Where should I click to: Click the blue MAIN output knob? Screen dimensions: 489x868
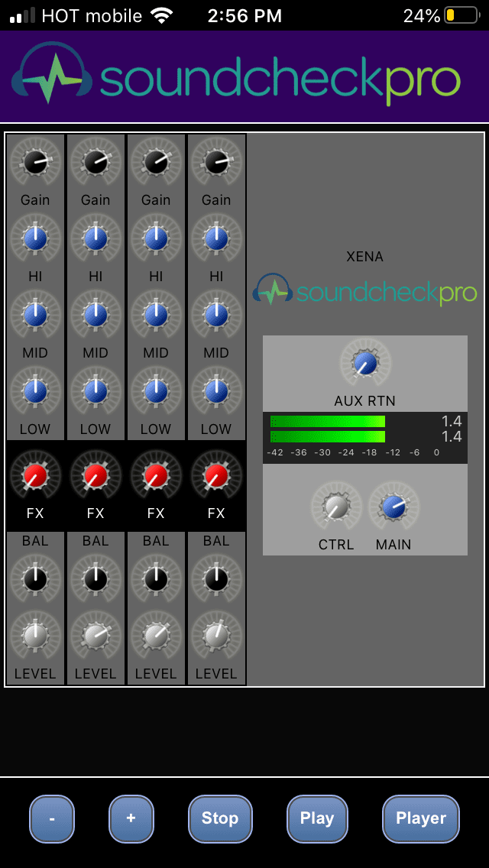393,507
